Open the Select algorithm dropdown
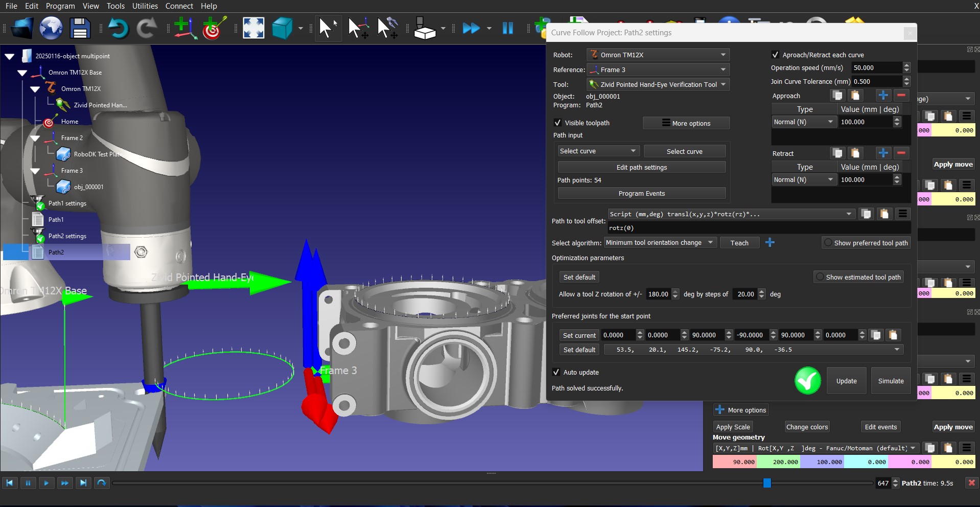This screenshot has height=507, width=980. point(660,243)
